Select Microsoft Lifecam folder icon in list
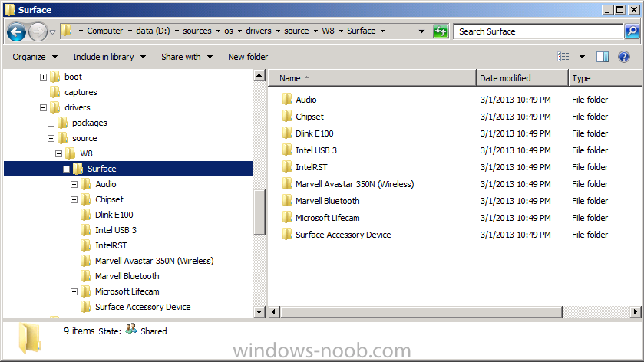The image size is (644, 362). pyautogui.click(x=287, y=218)
